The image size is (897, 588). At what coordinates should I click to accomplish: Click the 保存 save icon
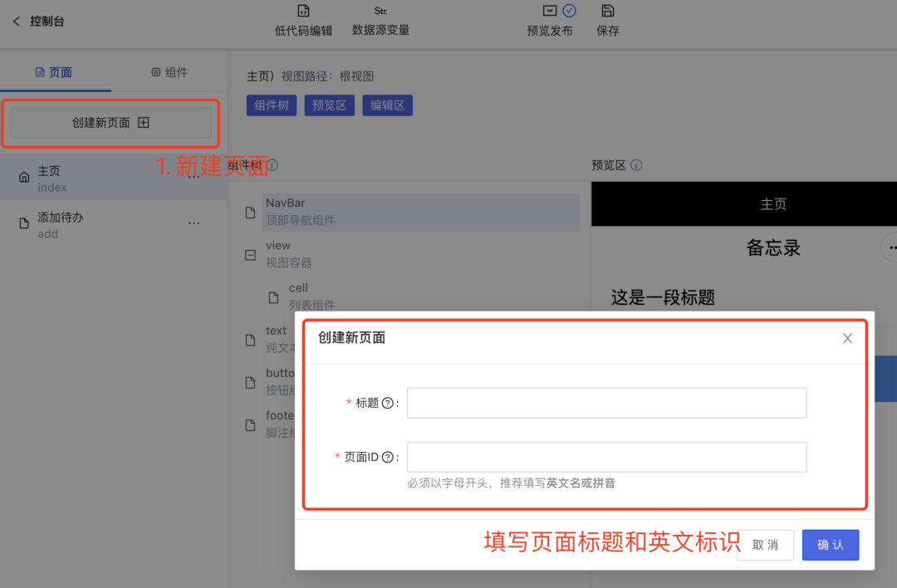[607, 10]
